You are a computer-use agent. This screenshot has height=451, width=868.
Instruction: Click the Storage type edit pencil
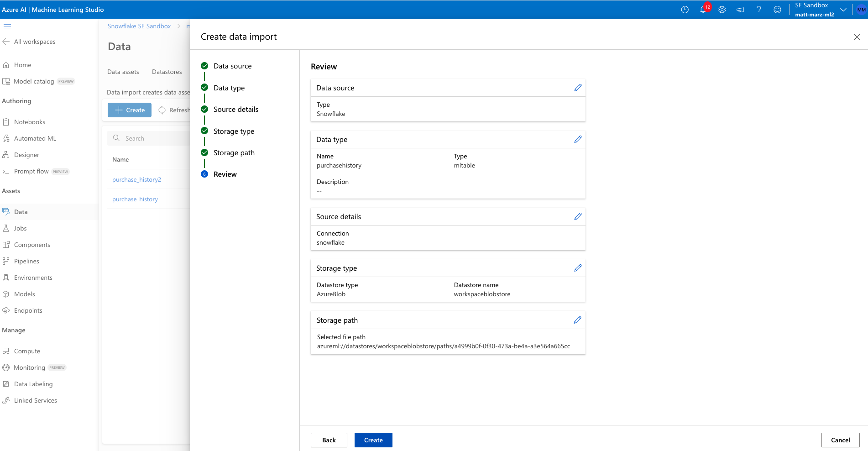coord(578,268)
